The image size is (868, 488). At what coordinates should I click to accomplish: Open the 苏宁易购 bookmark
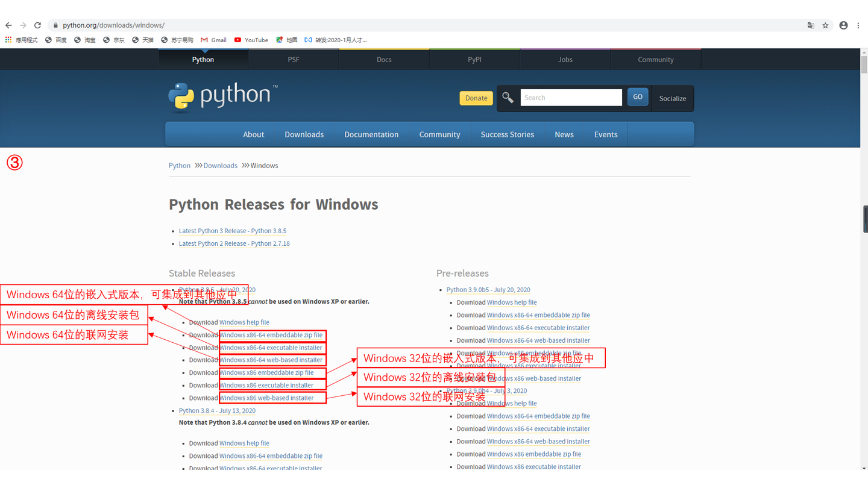coord(177,40)
